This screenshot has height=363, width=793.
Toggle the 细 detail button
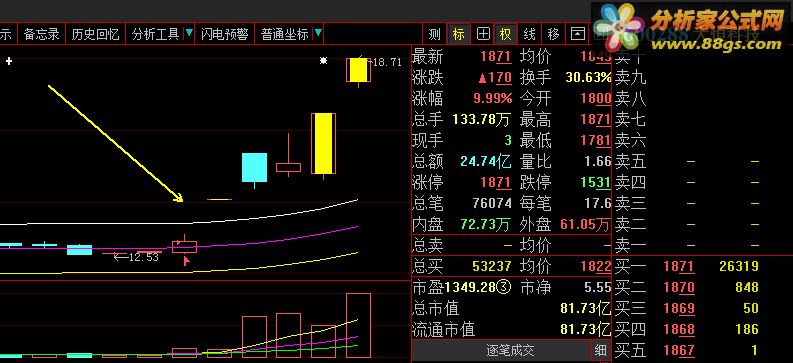600,350
